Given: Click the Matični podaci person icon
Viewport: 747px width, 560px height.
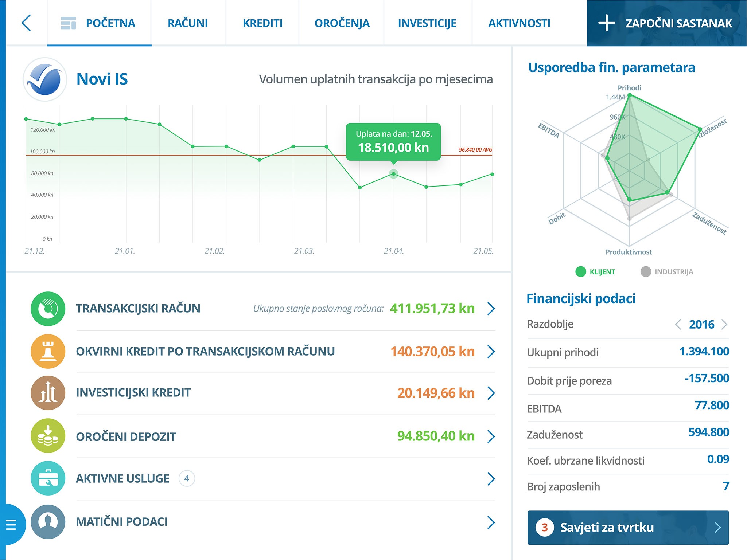Looking at the screenshot, I should tap(48, 521).
